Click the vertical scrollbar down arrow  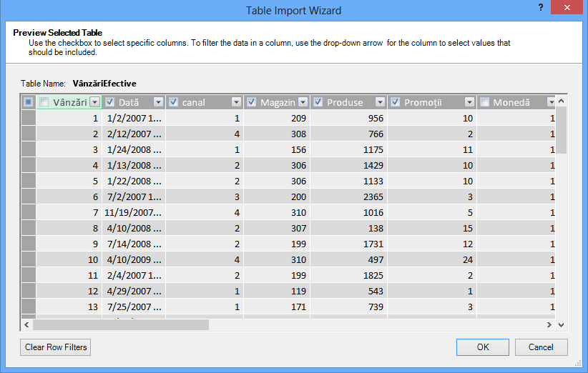pyautogui.click(x=561, y=324)
